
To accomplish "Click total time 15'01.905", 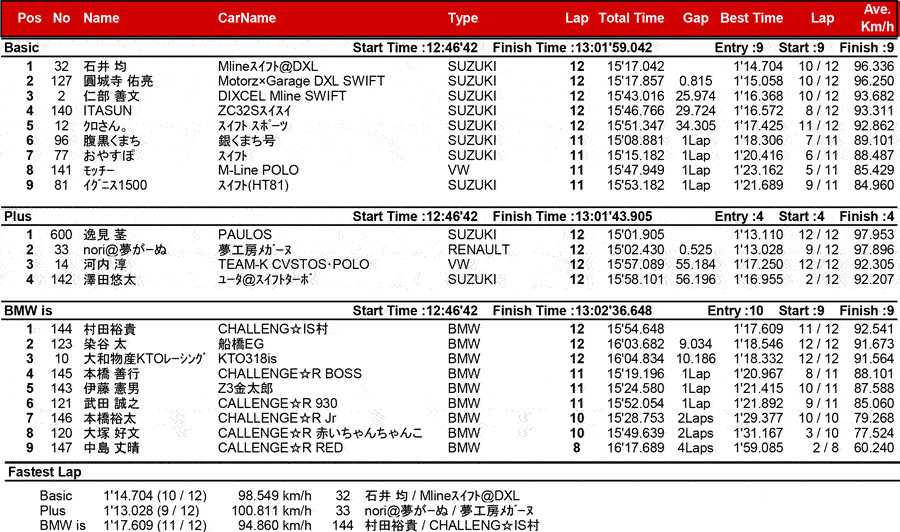I will coord(635,235).
